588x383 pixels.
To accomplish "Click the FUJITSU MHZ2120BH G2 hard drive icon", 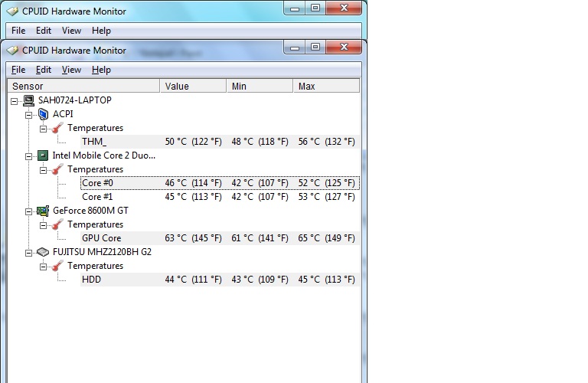I will pos(43,252).
